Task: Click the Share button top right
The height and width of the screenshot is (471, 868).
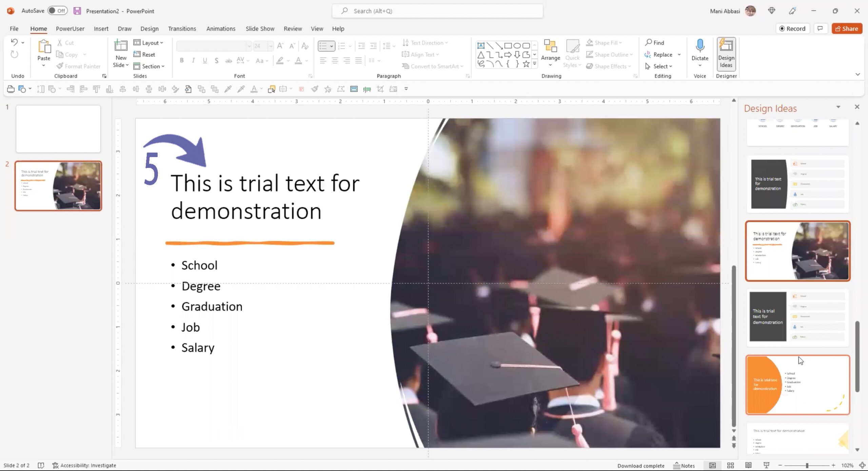Action: [x=847, y=28]
